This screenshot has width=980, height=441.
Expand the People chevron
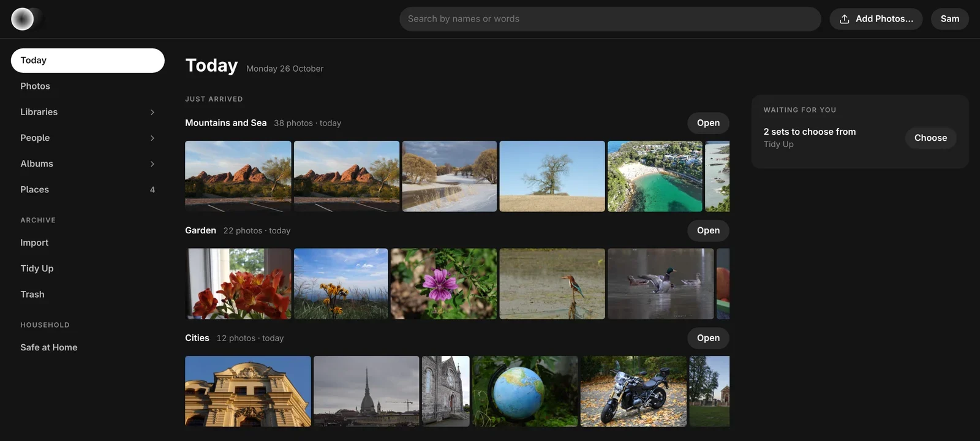click(x=153, y=138)
